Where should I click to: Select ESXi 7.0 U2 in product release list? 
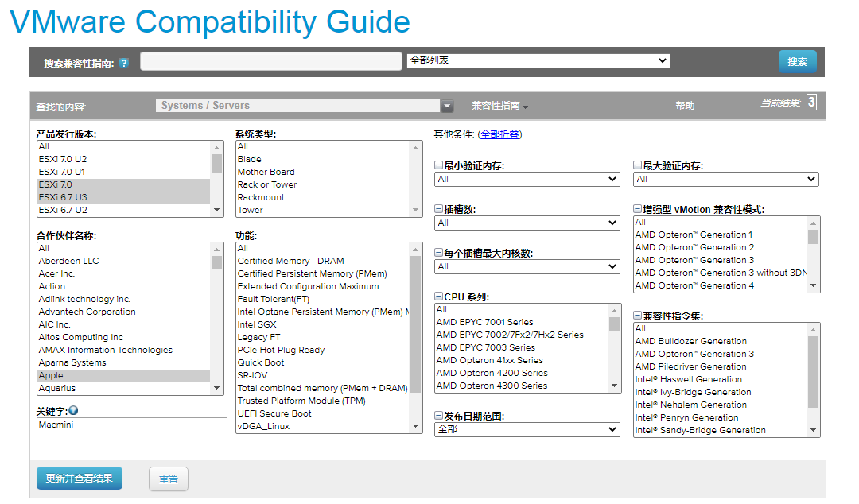[x=124, y=160]
